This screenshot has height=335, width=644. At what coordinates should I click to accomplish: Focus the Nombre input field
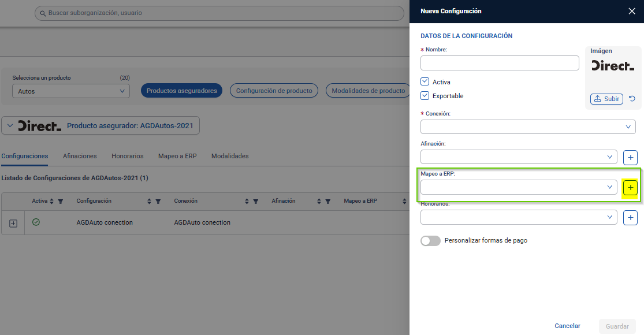500,63
